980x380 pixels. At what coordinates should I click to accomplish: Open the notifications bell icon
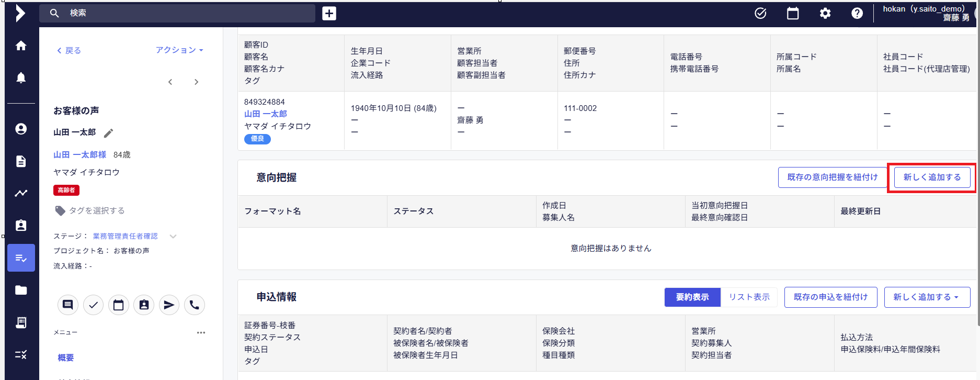(21, 78)
